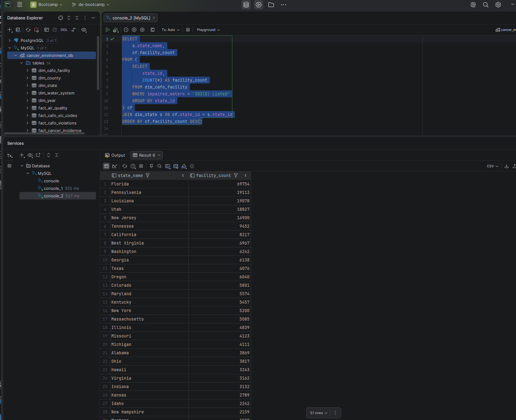The width and height of the screenshot is (516, 420).
Task: Refresh the Database Explorer
Action: tap(28, 30)
